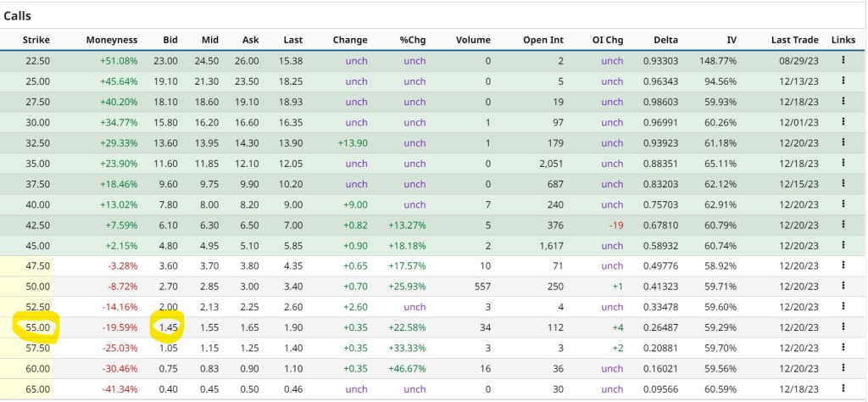Open the kebab menu for 35.00 strike
Viewport: 868px width, 402px height.
click(843, 164)
